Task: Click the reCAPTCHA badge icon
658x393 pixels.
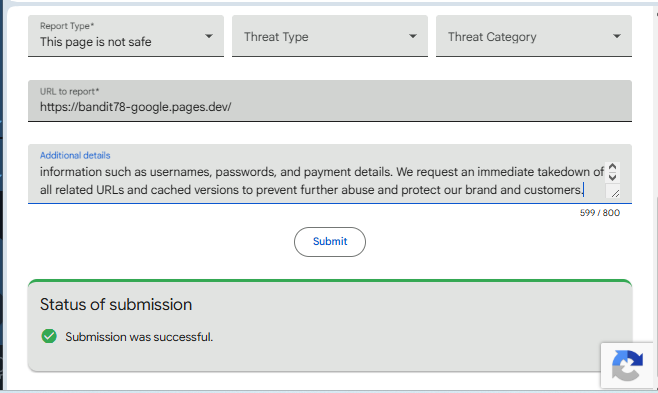Action: [x=627, y=365]
